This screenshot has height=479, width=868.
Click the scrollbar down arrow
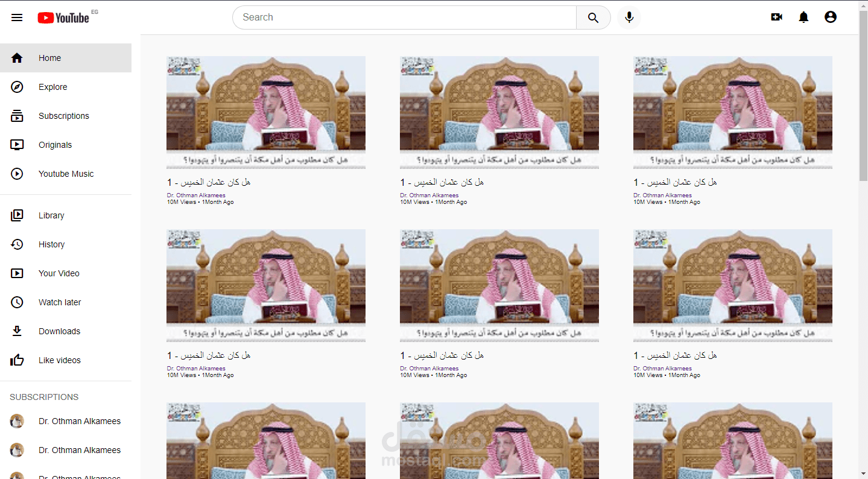pyautogui.click(x=863, y=474)
